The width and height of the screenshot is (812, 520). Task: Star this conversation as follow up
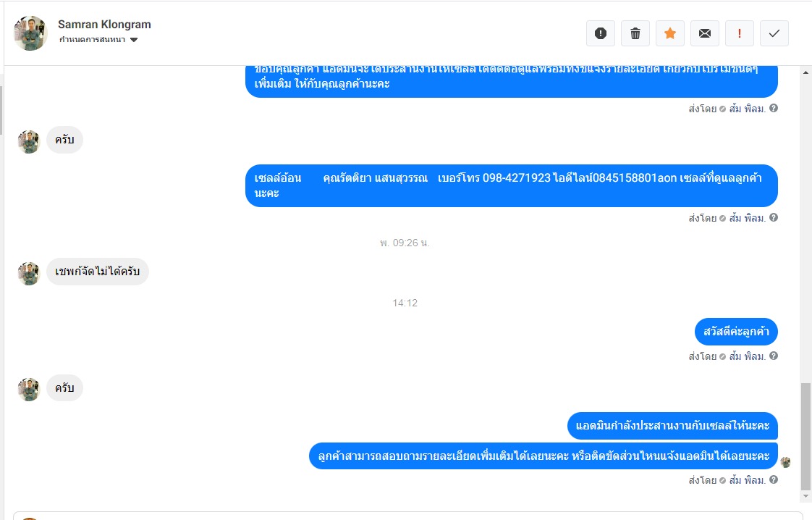[669, 34]
